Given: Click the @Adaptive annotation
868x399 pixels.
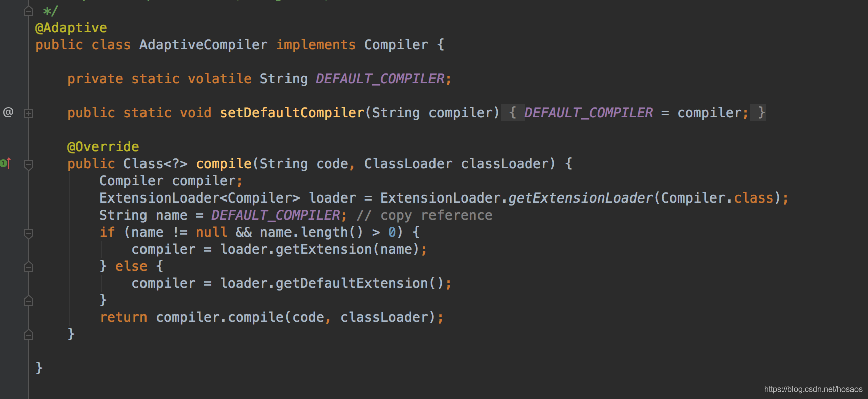Looking at the screenshot, I should (71, 28).
